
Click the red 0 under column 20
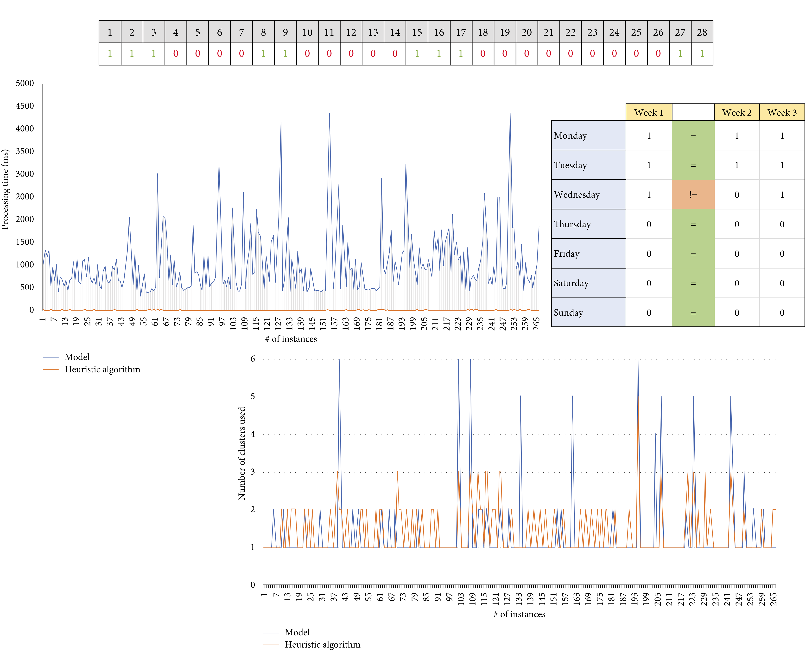pyautogui.click(x=526, y=53)
